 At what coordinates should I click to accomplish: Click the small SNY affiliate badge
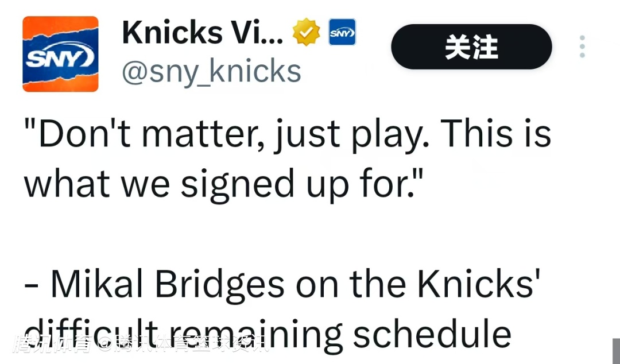[x=342, y=33]
